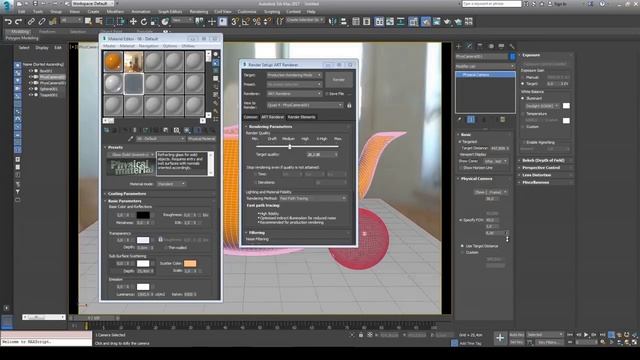The image size is (640, 360).
Task: Click the black Base Color swatch
Action: tap(143, 215)
